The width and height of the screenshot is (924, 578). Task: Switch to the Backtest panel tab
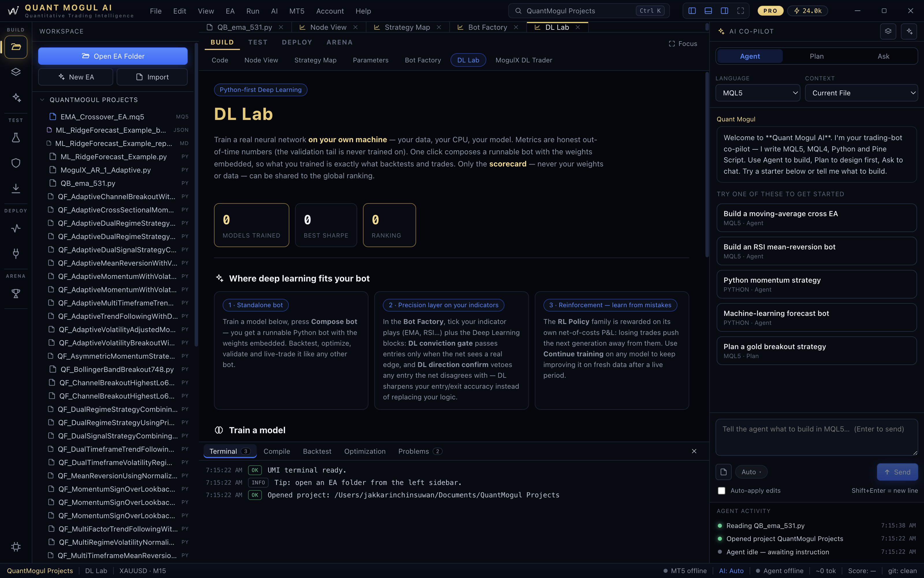tap(317, 451)
